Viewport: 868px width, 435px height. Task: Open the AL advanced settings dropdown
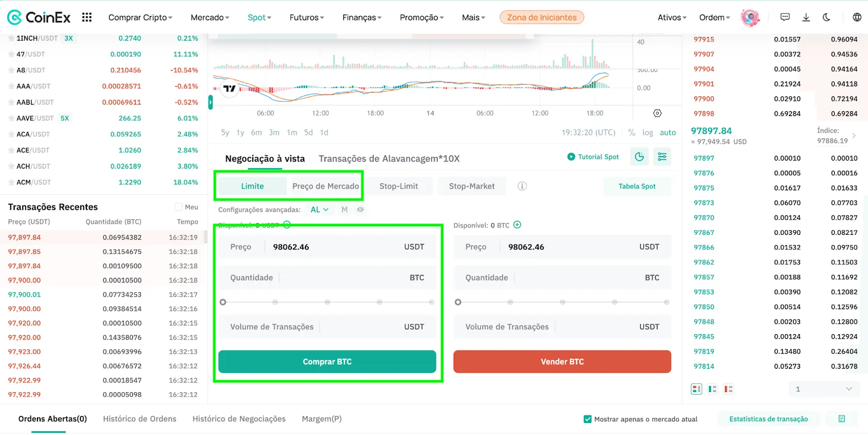(x=320, y=209)
